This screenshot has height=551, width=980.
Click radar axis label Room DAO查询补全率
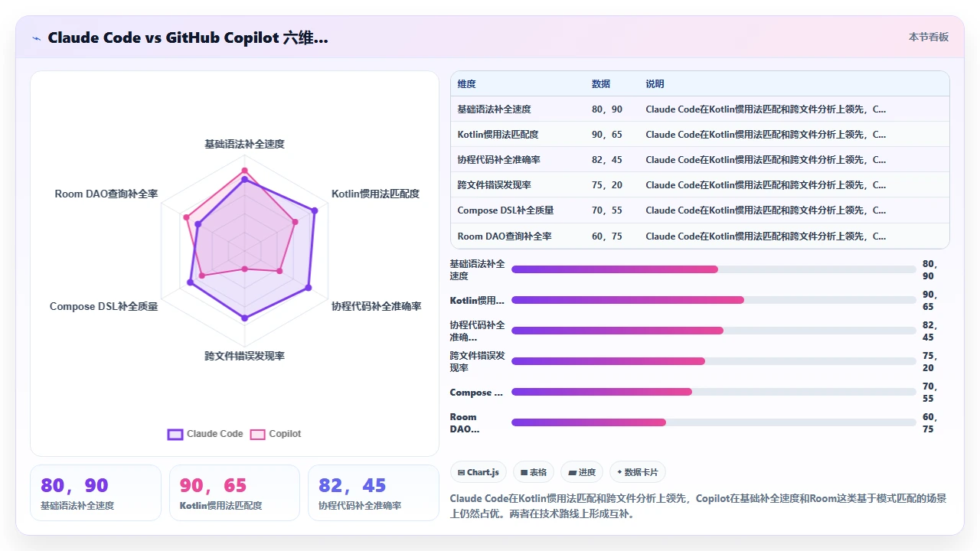click(106, 194)
